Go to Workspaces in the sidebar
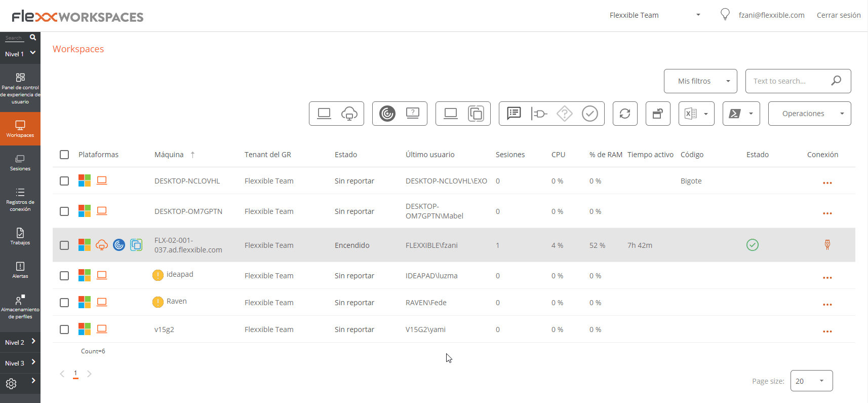Viewport: 868px width, 403px height. [20, 129]
